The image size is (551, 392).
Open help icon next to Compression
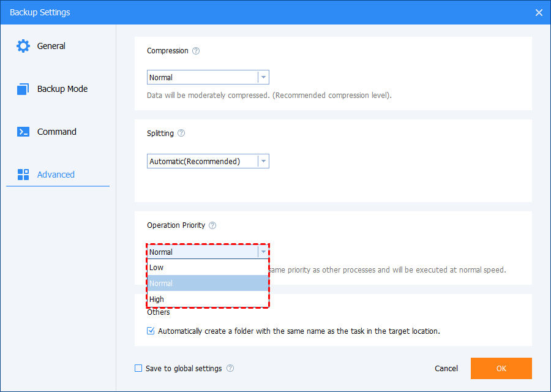(196, 51)
